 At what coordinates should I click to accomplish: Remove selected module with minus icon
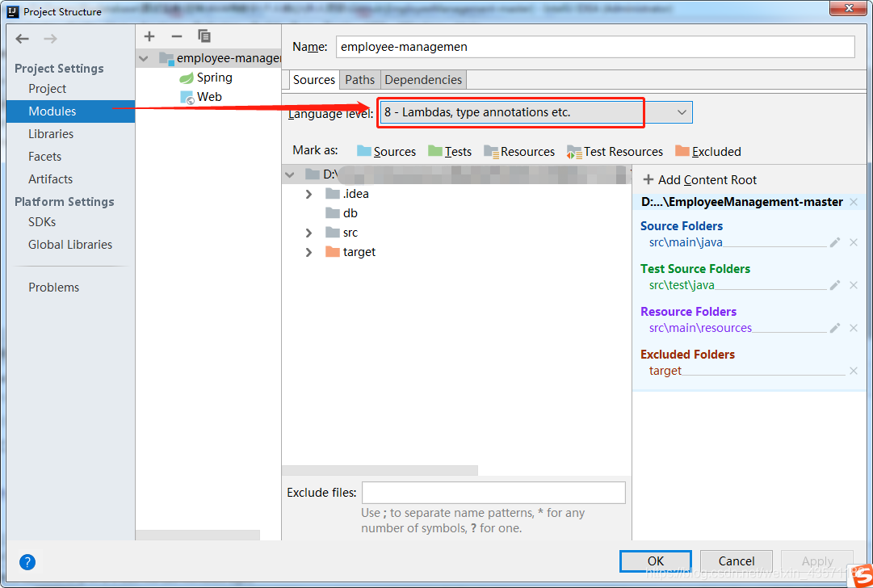tap(177, 37)
